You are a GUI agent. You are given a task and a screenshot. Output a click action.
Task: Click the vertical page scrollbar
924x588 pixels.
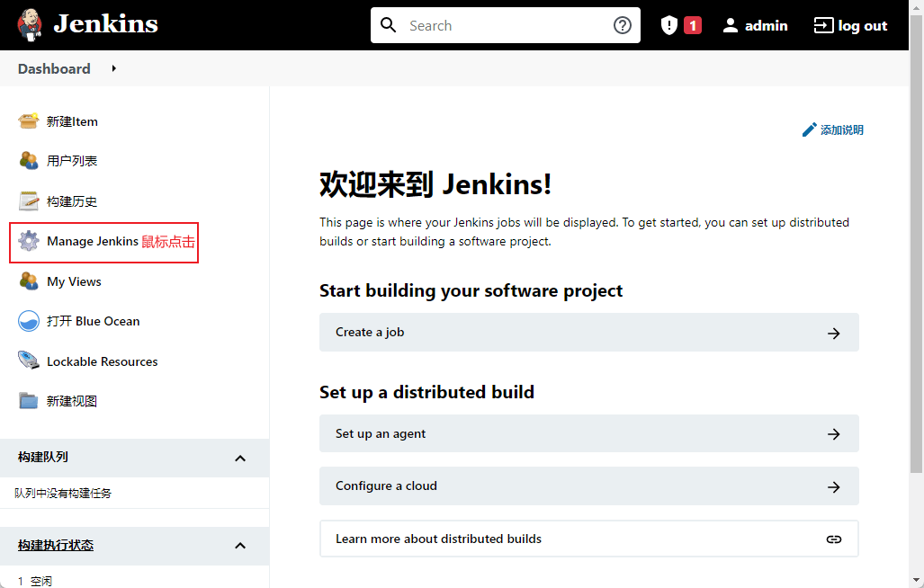coord(916,244)
